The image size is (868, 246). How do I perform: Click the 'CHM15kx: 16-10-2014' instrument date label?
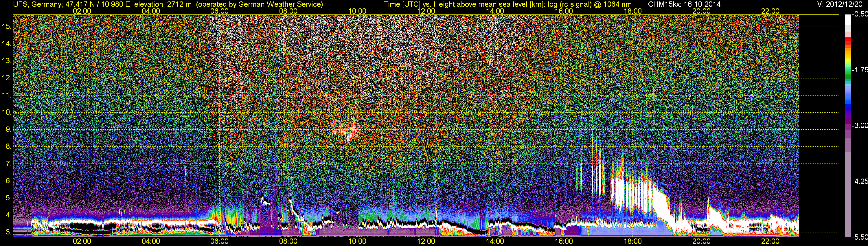(684, 4)
